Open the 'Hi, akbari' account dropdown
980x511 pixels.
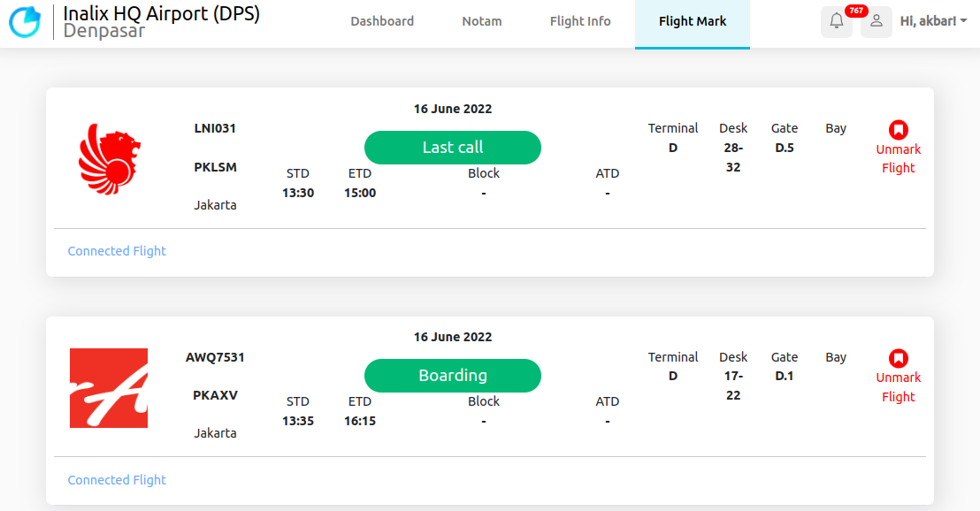coord(933,20)
